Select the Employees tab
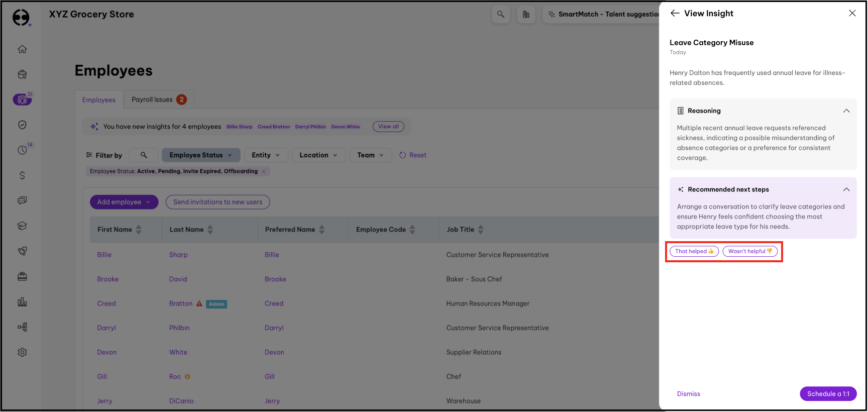This screenshot has height=412, width=868. point(99,100)
